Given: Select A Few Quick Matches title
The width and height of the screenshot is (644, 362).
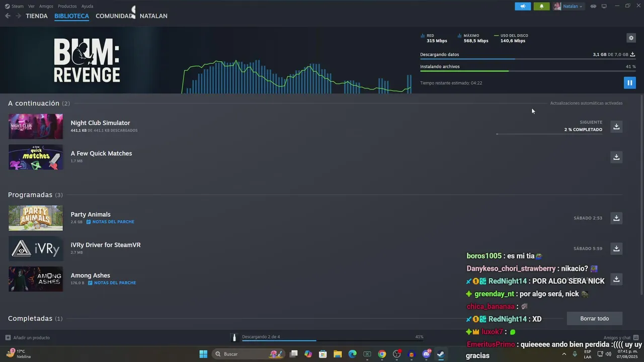Looking at the screenshot, I should pos(101,153).
